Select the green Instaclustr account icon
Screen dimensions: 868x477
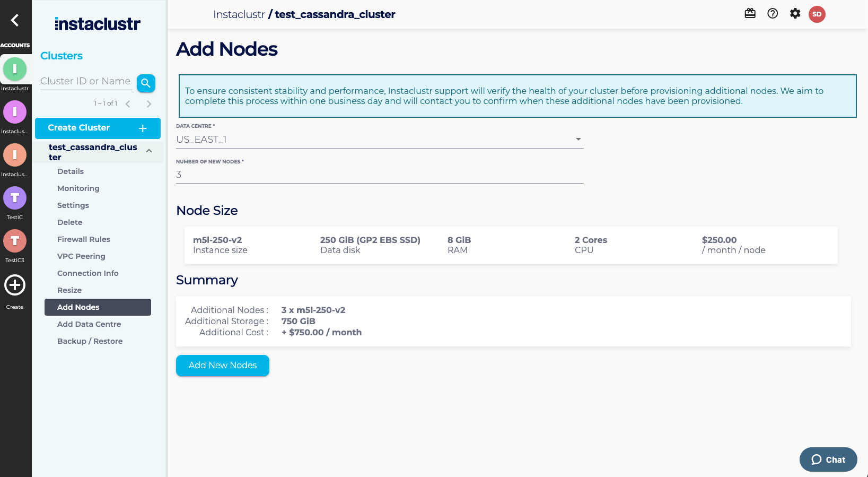(15, 69)
